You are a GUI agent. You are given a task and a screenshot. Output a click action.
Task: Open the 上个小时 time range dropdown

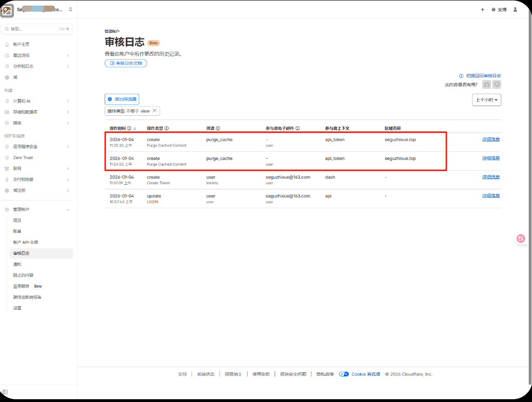486,100
